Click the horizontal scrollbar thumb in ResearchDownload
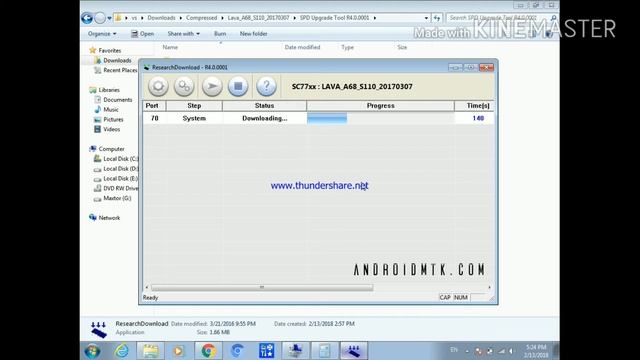The image size is (640, 360). pos(262,288)
